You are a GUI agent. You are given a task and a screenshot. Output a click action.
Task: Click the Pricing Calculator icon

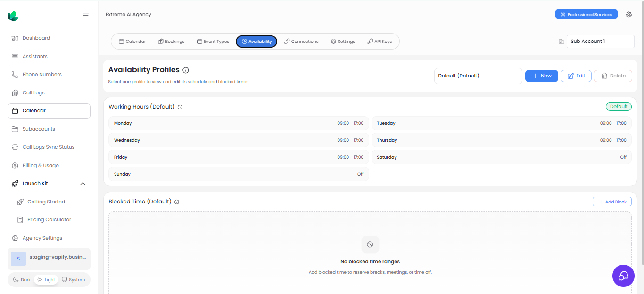click(20, 220)
